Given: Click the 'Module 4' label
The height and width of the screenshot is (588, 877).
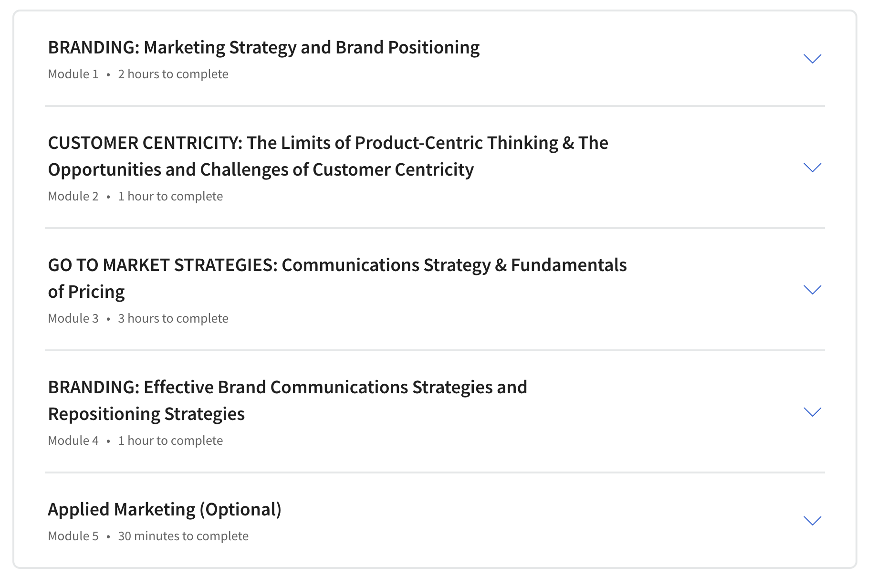Looking at the screenshot, I should tap(73, 441).
